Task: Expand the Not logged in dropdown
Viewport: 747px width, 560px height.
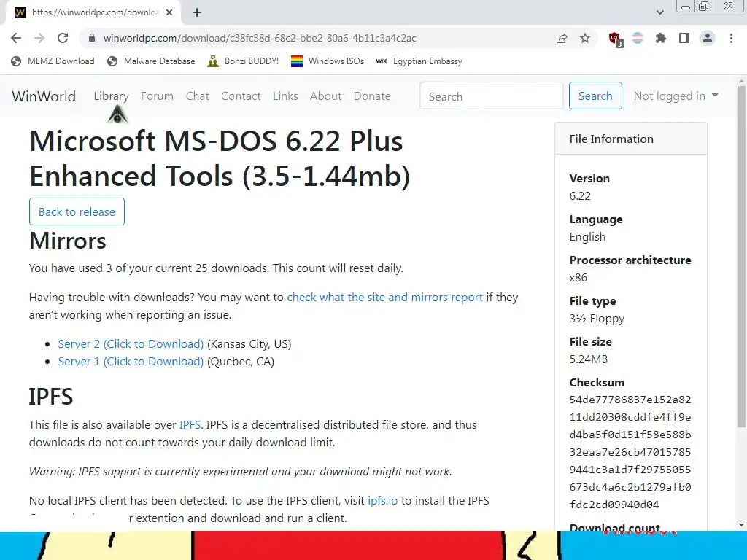Action: (x=676, y=96)
